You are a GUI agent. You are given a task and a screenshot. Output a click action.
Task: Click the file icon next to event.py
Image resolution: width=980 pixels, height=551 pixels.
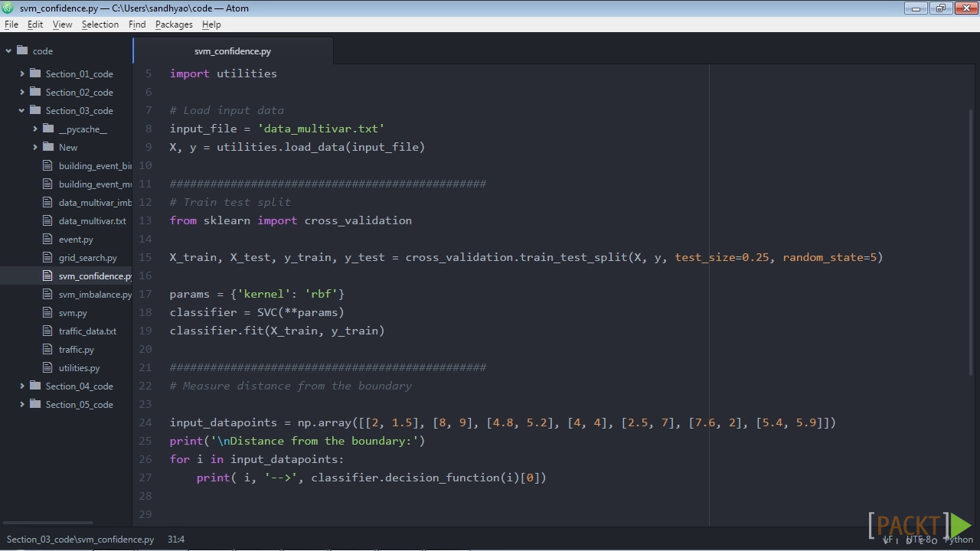47,240
